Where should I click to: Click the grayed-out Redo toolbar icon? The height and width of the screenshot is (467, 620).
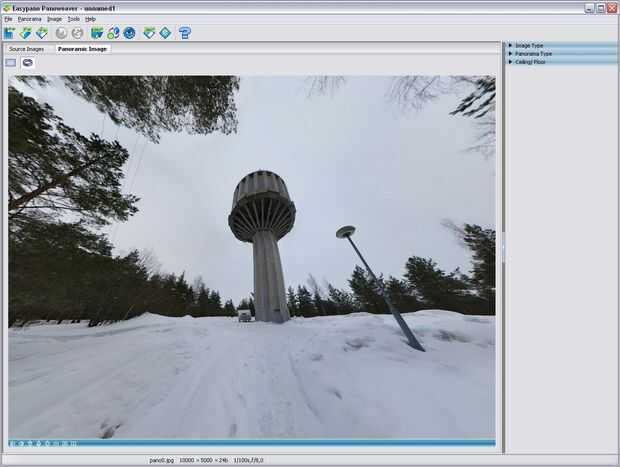78,33
